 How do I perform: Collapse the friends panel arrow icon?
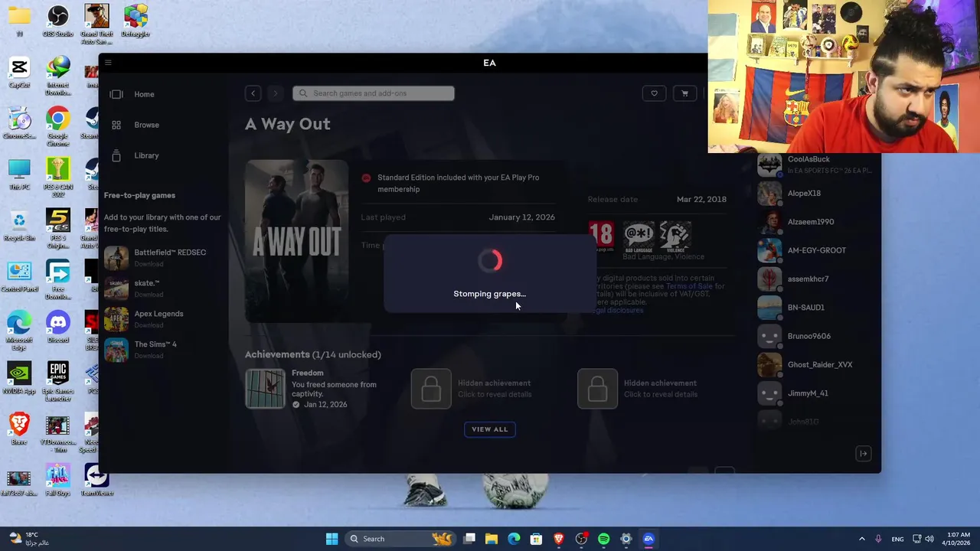point(863,454)
